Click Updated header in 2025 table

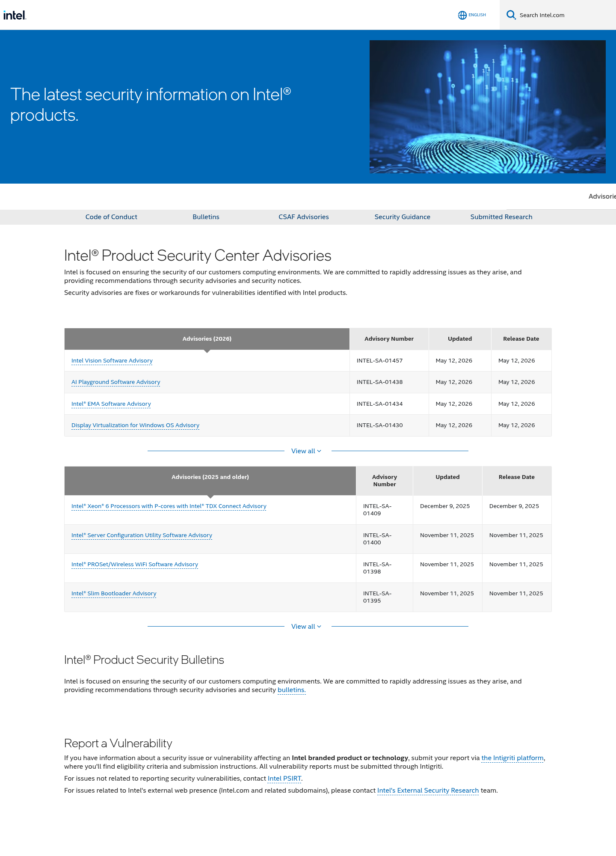point(447,481)
